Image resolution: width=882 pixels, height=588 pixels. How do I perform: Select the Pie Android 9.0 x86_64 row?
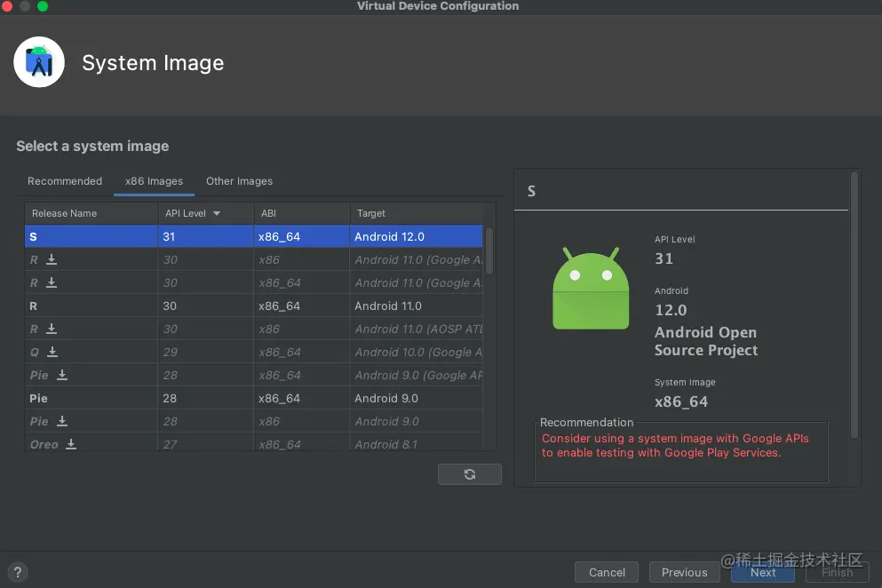[x=254, y=398]
